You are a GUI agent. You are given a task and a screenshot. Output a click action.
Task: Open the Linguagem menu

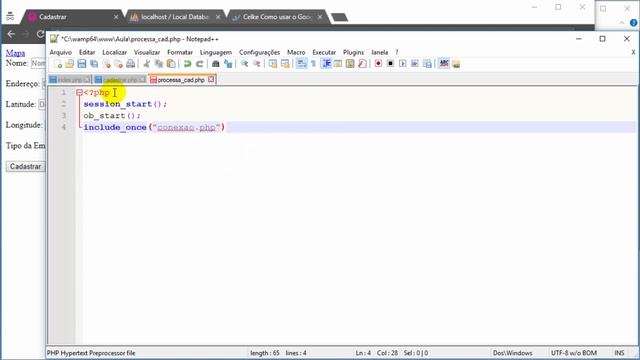tap(216, 52)
